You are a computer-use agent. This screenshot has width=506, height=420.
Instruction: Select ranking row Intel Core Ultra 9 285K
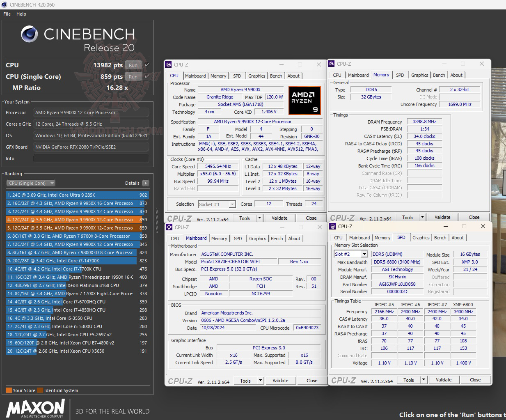point(77,195)
